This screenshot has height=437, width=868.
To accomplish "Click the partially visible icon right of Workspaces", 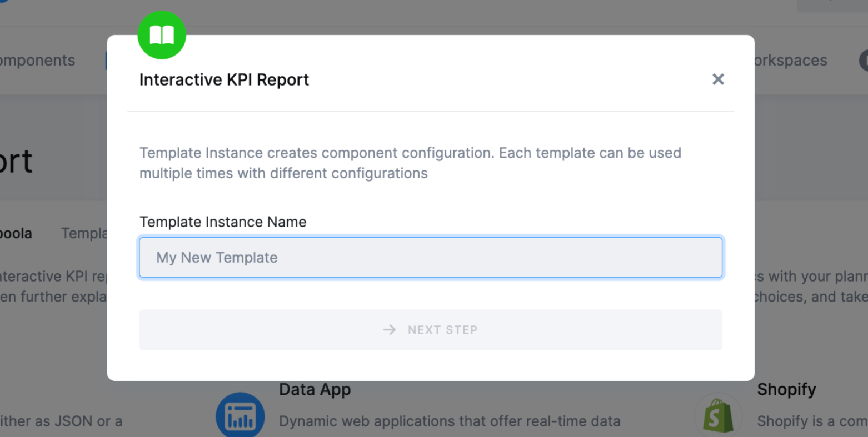I will click(x=864, y=61).
